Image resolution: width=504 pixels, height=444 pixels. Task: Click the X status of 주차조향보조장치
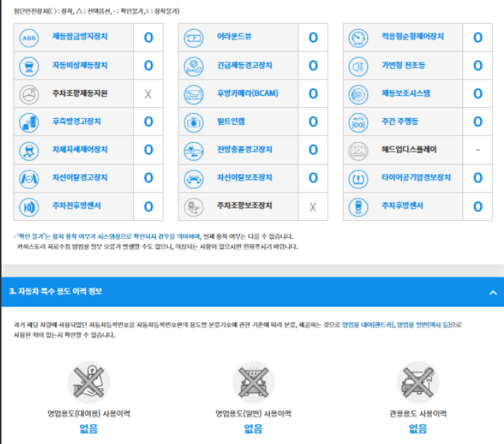pyautogui.click(x=313, y=207)
